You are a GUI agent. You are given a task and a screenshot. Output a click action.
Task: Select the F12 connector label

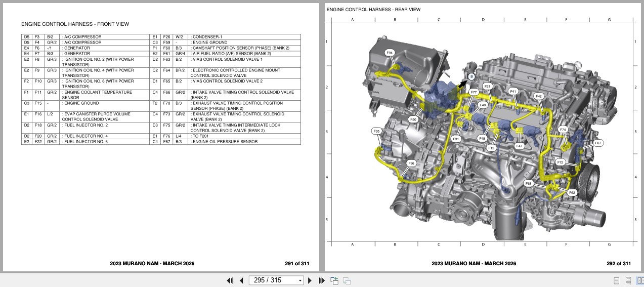pyautogui.click(x=491, y=148)
